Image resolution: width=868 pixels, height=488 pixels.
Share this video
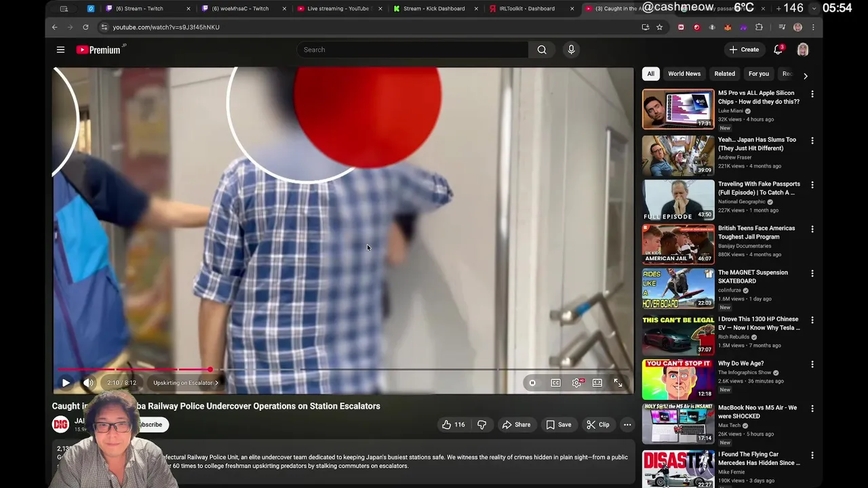pyautogui.click(x=516, y=424)
